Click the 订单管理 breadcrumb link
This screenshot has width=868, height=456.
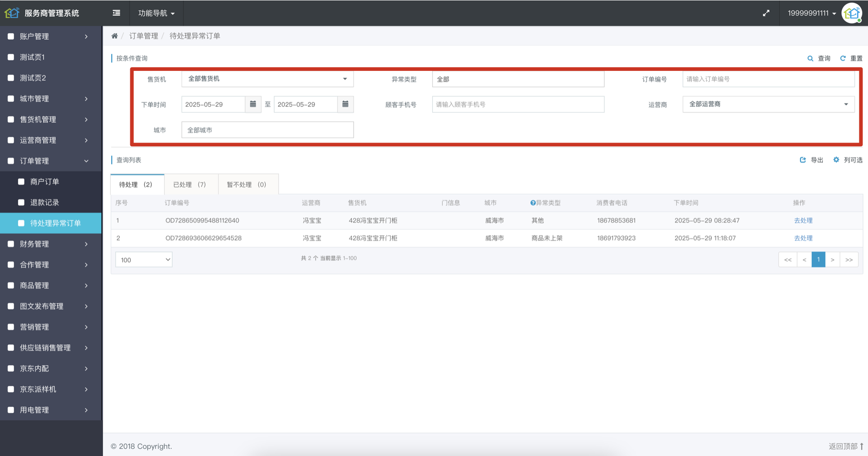[143, 36]
